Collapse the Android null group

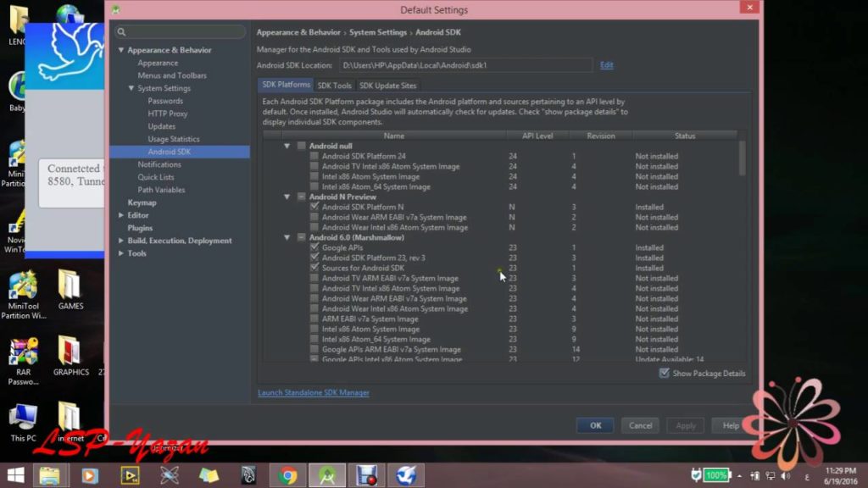pos(287,146)
